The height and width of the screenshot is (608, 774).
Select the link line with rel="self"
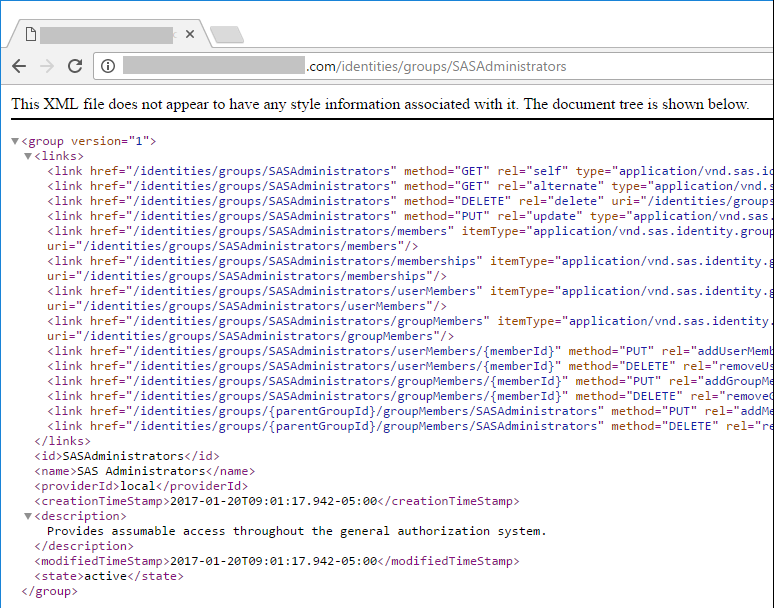(410, 171)
